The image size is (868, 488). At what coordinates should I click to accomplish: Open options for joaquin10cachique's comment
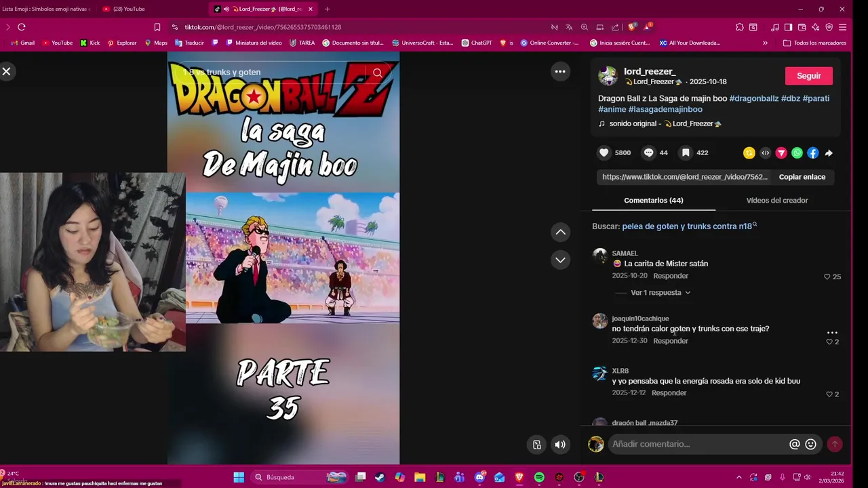[832, 333]
